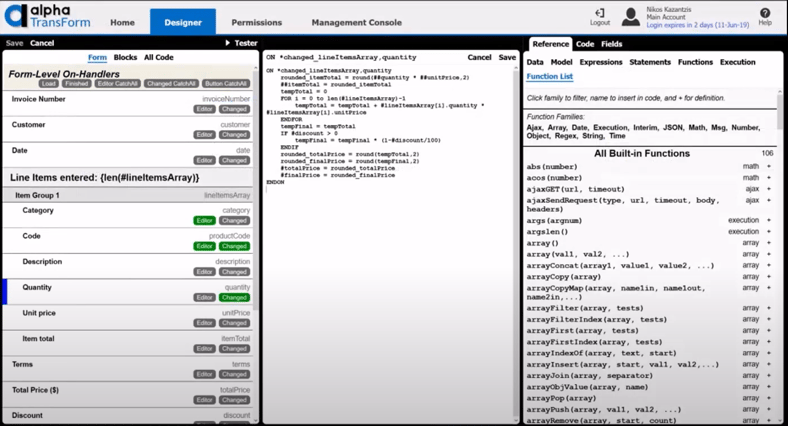Click the Finished form-level handler button

click(76, 83)
